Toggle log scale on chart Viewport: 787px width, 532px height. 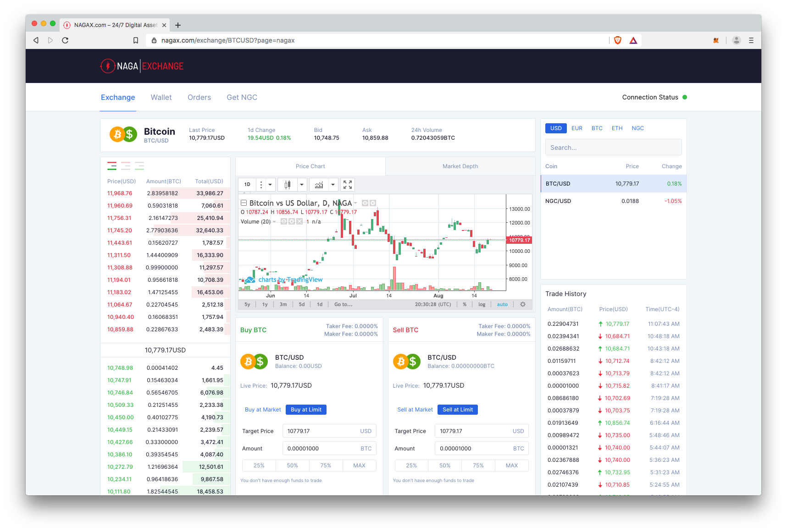click(x=482, y=304)
